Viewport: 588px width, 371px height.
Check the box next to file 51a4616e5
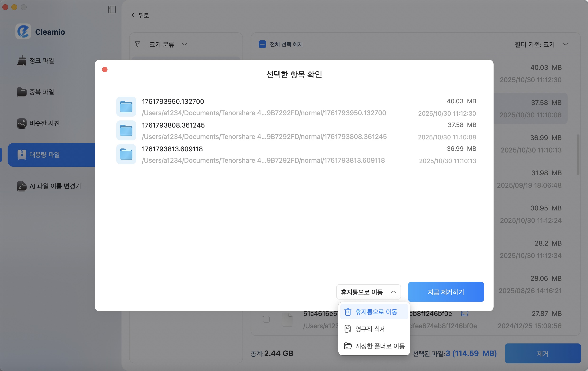click(x=266, y=319)
